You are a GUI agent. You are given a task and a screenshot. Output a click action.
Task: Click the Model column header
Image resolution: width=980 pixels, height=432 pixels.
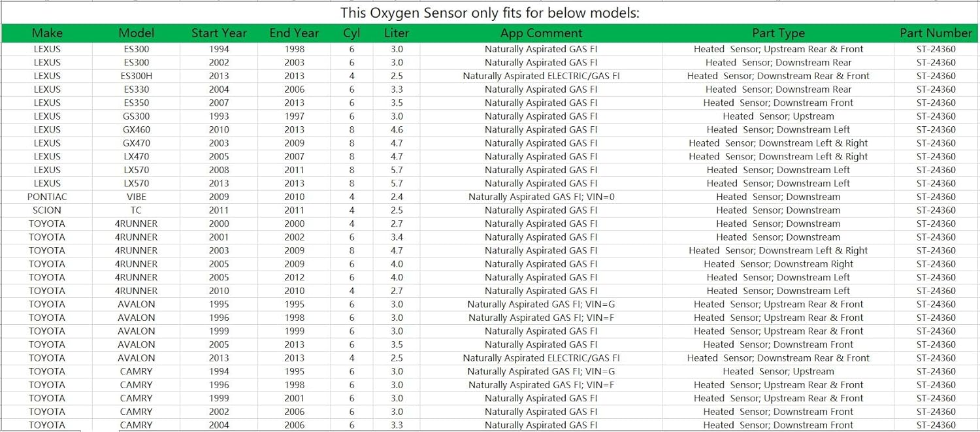(x=136, y=33)
